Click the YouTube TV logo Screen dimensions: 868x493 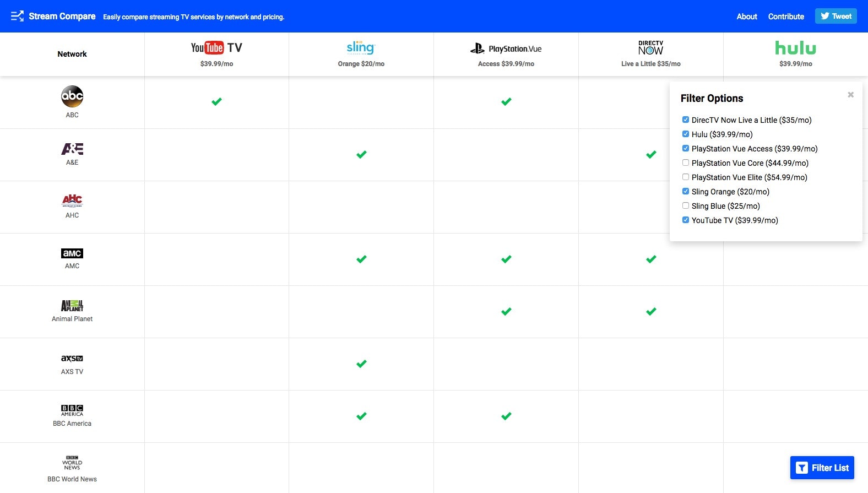pos(216,48)
